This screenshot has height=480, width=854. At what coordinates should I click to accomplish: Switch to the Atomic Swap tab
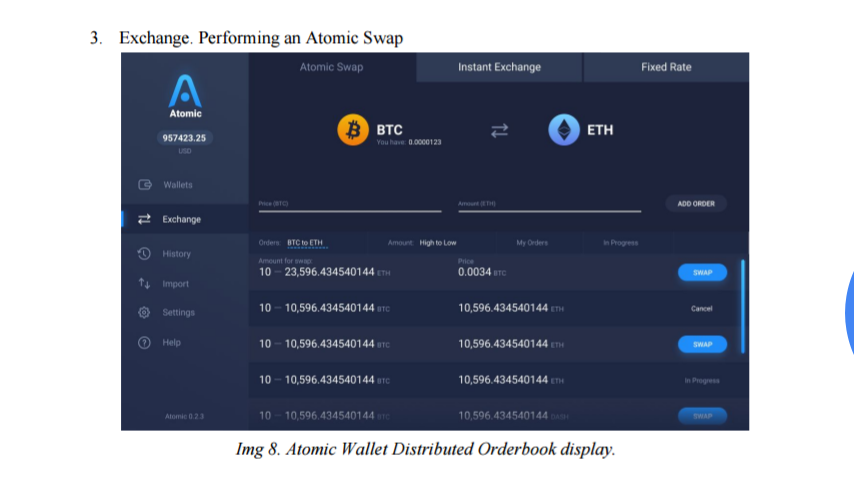331,67
